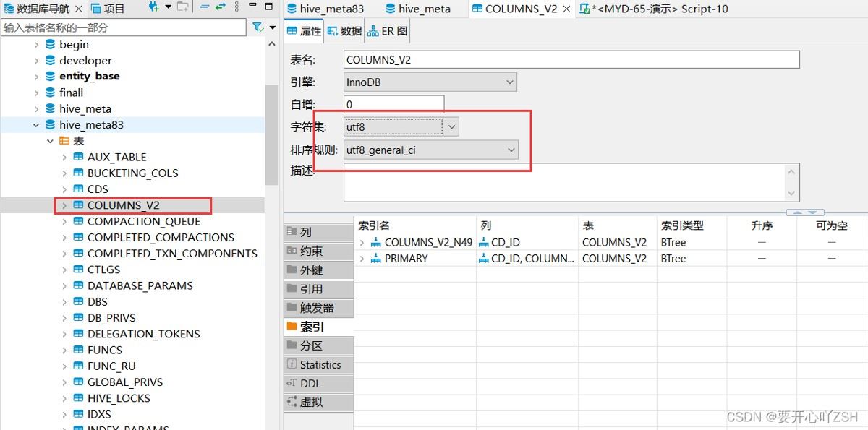The height and width of the screenshot is (430, 868).
Task: Close the COLUMNS_V2 editor tab
Action: [566, 9]
